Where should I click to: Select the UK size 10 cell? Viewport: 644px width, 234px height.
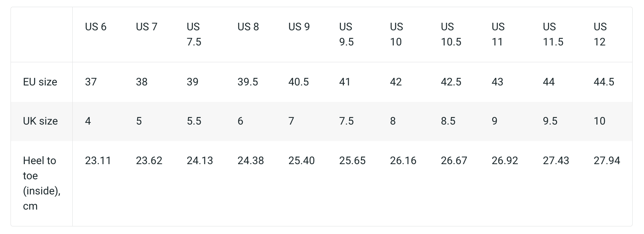click(x=599, y=121)
